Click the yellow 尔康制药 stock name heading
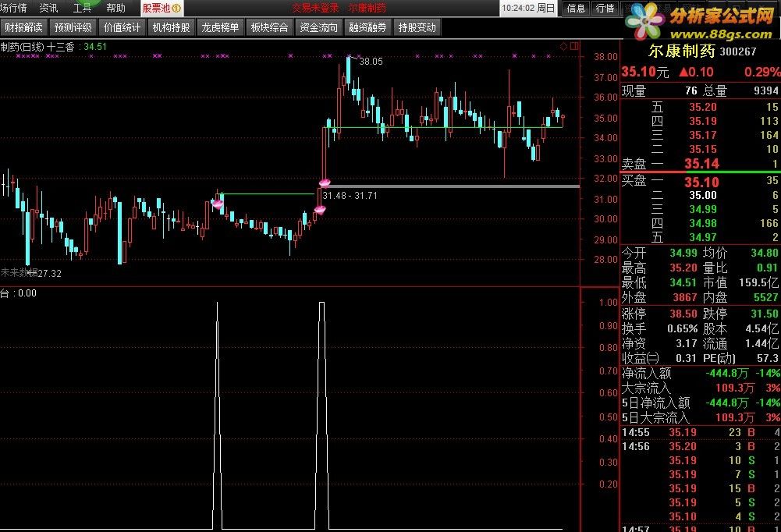The width and height of the screenshot is (781, 532). [x=681, y=51]
